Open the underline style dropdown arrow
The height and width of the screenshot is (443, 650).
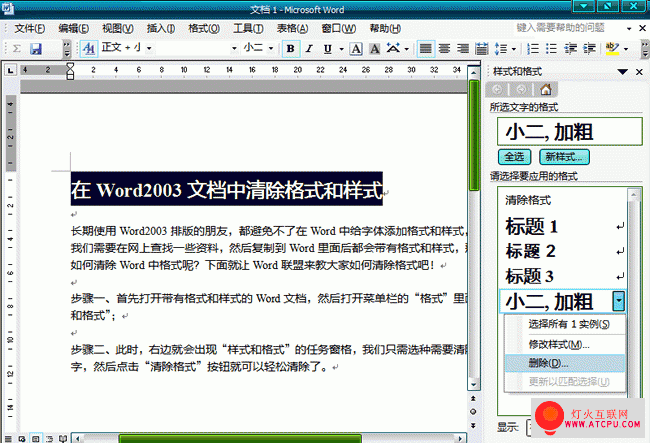coord(342,49)
